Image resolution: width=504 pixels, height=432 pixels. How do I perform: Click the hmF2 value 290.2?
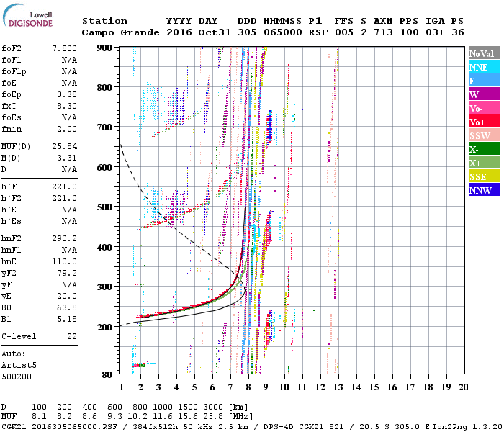64,239
